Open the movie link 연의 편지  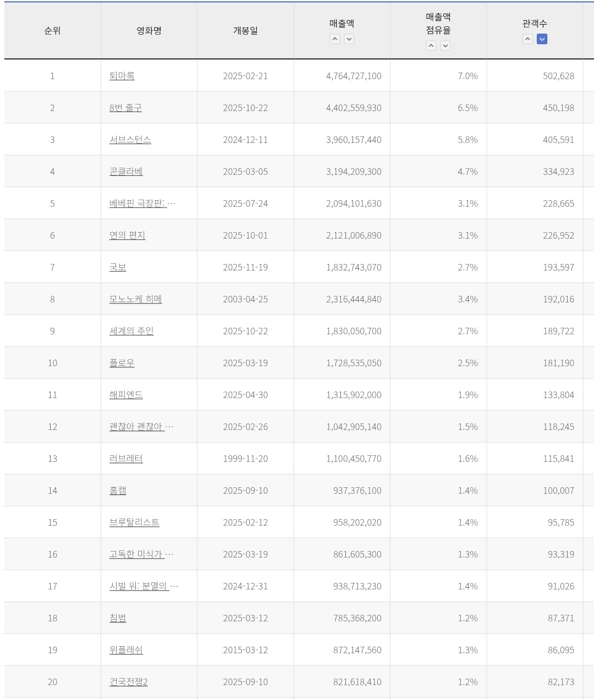[x=127, y=235]
